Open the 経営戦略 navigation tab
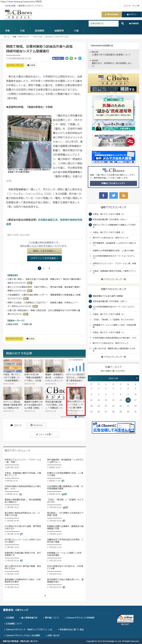The width and height of the screenshot is (142, 644). pyautogui.click(x=39, y=31)
